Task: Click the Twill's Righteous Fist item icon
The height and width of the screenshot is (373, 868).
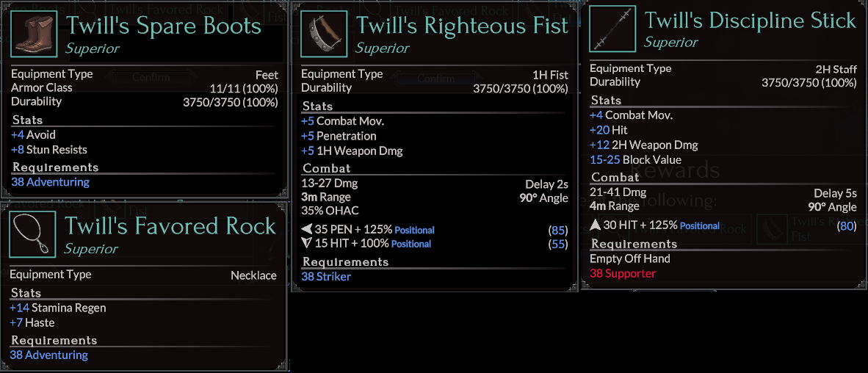Action: click(324, 34)
